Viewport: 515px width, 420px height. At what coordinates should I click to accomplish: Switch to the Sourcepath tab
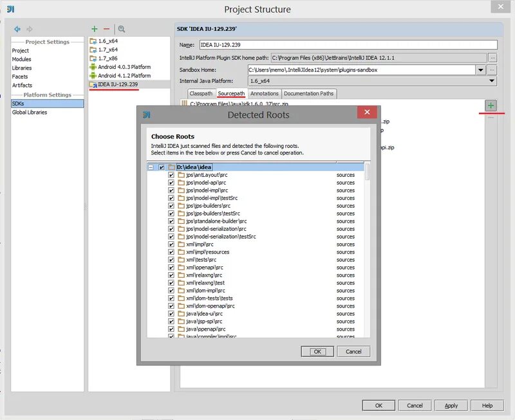(x=231, y=93)
